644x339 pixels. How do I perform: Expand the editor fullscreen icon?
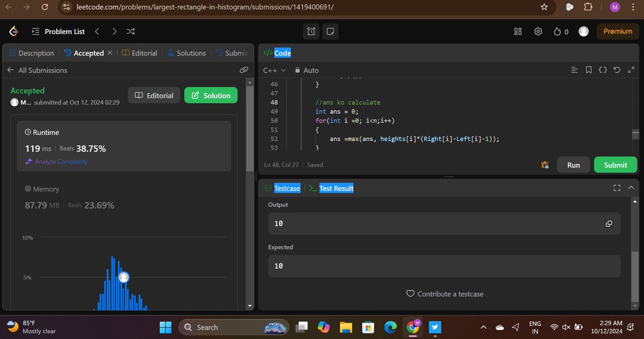[x=630, y=70]
